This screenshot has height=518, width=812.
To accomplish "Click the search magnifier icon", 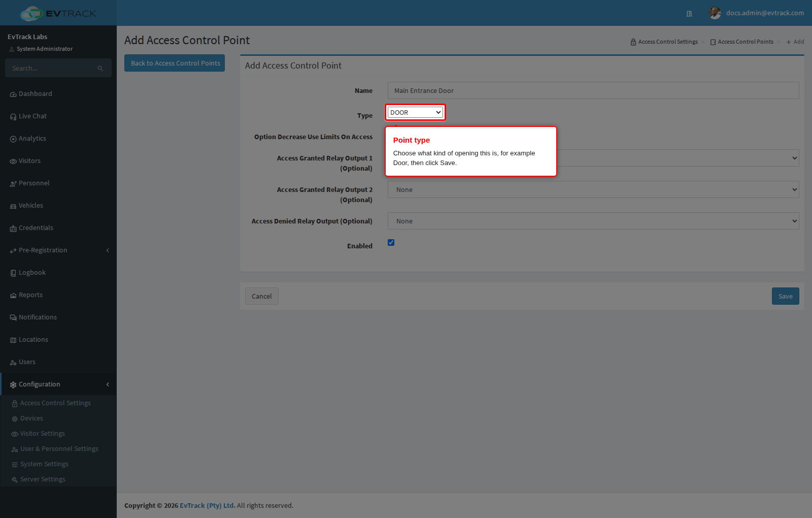I will (100, 69).
